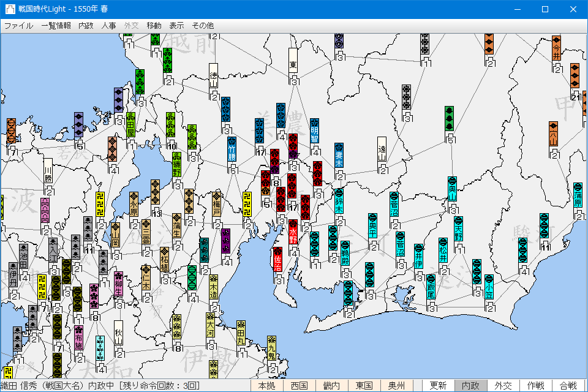
Task: Pick the 遠山 castle banner
Action: click(x=382, y=149)
